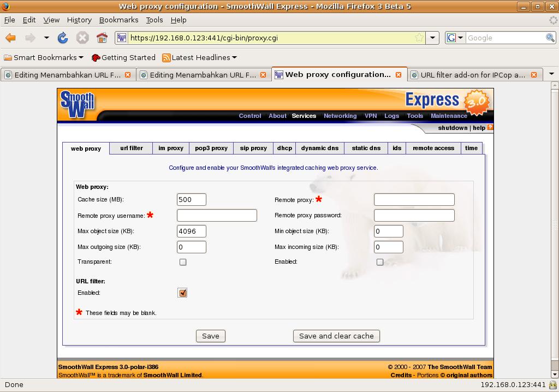The height and width of the screenshot is (392, 559).
Task: Open the History menu
Action: 79,20
